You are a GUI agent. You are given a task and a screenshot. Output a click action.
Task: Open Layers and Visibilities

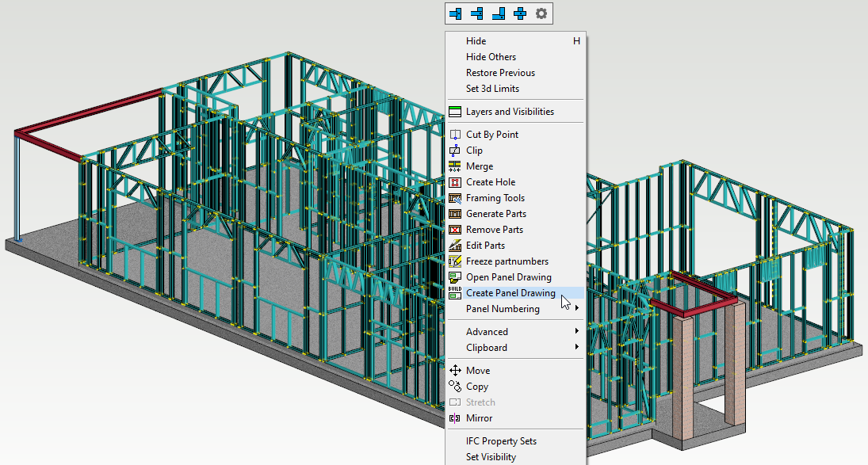click(x=509, y=112)
